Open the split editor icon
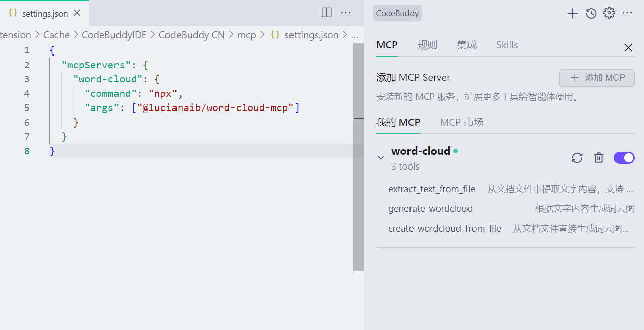 [x=326, y=12]
